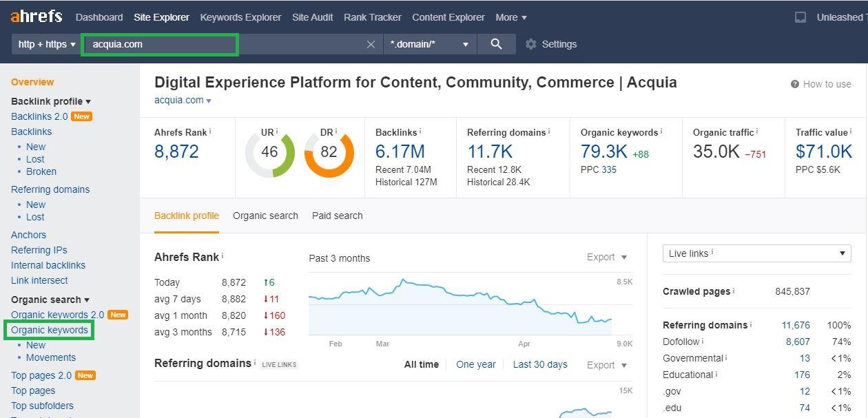Click the ahrefs logo
Viewport: 868px width, 418px height.
click(x=37, y=17)
